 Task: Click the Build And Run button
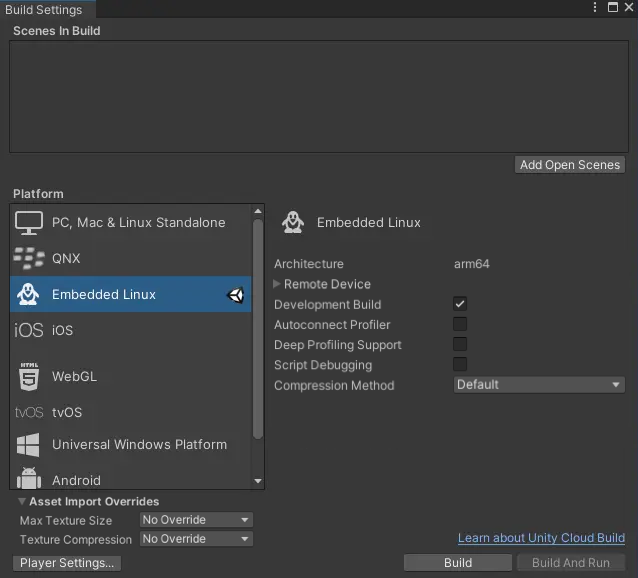571,563
